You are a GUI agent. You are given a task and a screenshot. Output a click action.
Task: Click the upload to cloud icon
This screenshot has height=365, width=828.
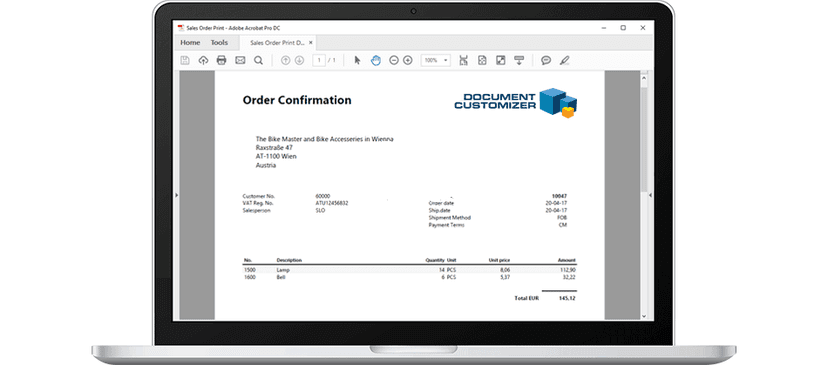[x=203, y=61]
